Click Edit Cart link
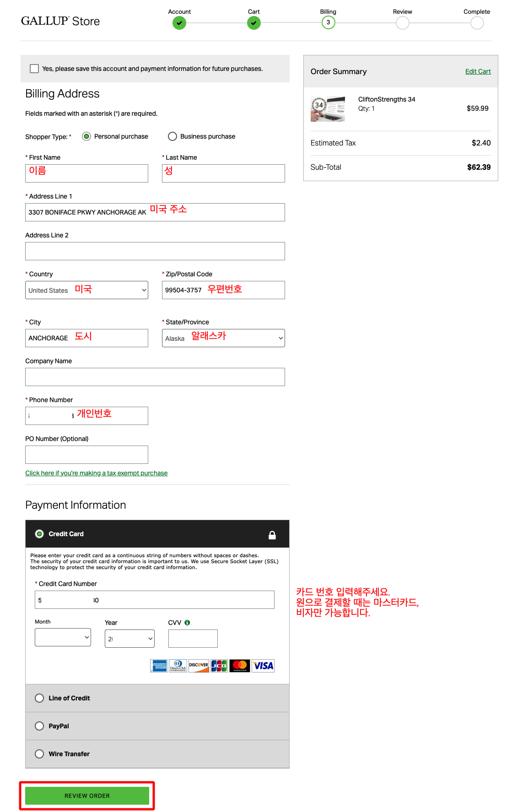This screenshot has height=812, width=512. click(478, 71)
